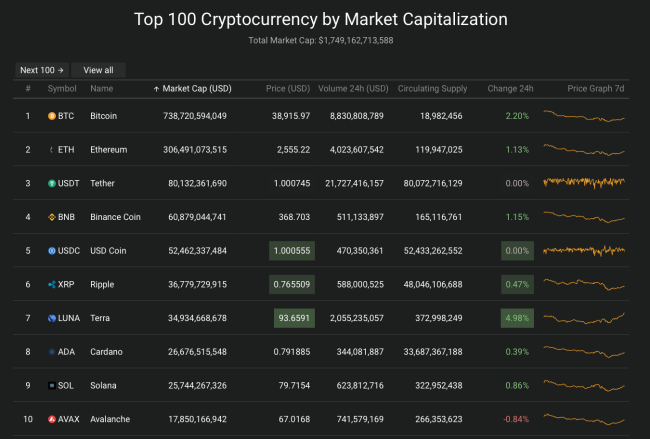Click highlighted XRP price 0.765509
Screen dimensions: 650x439
[x=292, y=284]
